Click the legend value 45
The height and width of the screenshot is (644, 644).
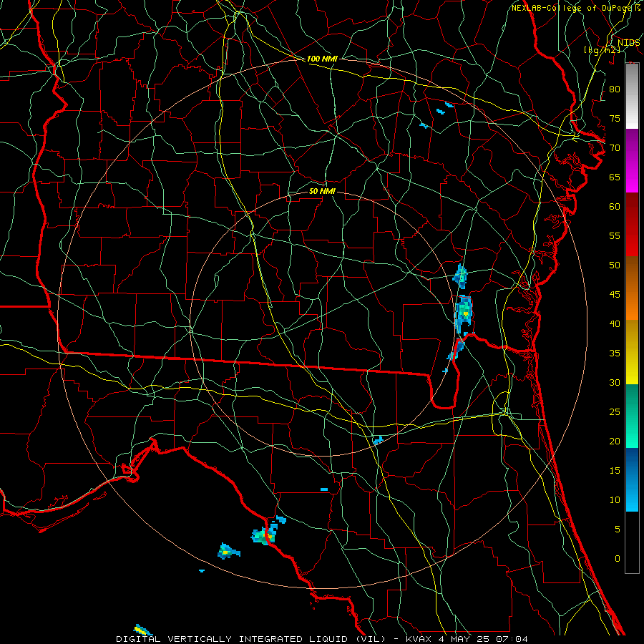click(615, 295)
